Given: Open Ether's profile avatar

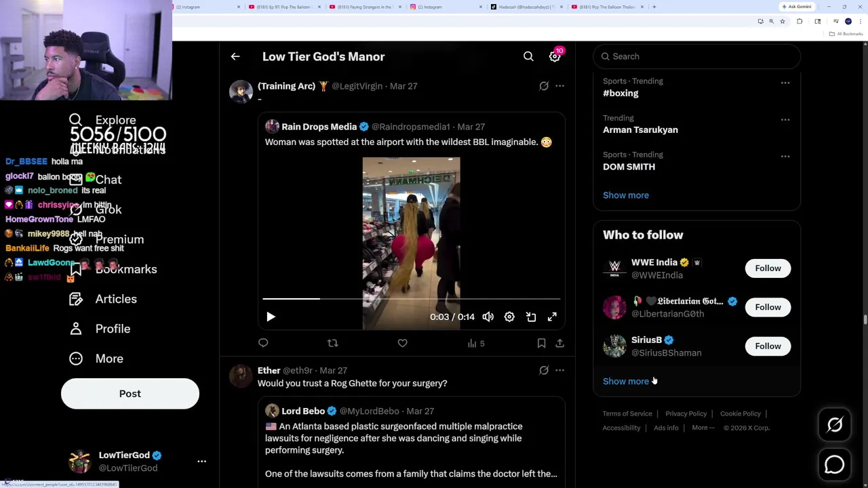Looking at the screenshot, I should click(x=241, y=375).
